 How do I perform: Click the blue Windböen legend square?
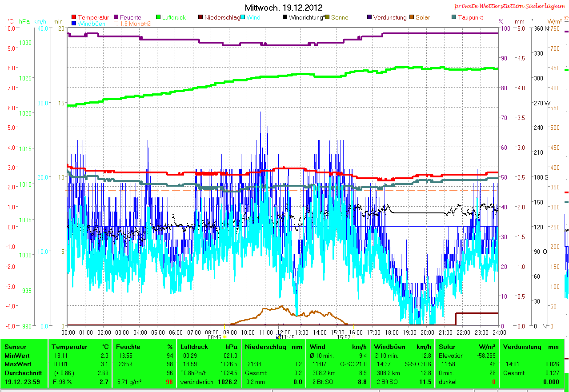74,24
